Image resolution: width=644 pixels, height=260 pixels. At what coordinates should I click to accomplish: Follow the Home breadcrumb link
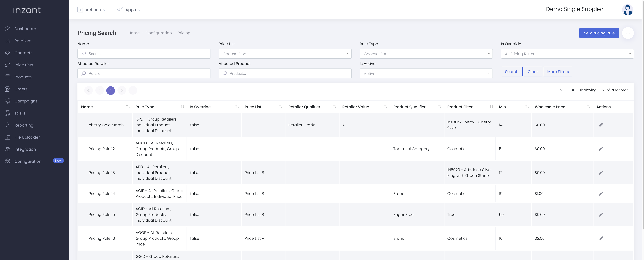pos(134,33)
